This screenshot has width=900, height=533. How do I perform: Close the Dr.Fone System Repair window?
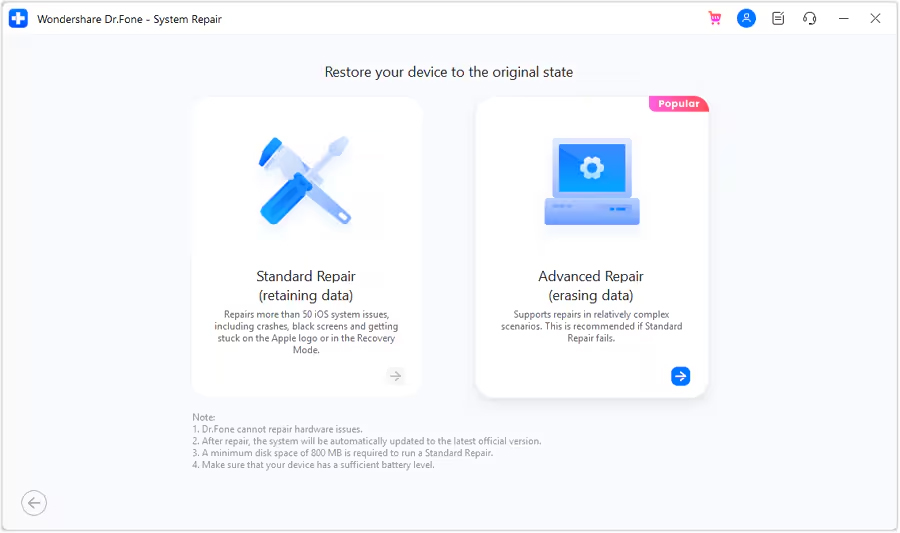(876, 19)
